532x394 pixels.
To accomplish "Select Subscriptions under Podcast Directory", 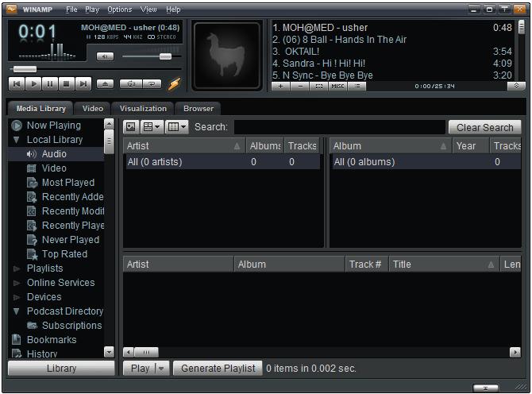I will 71,326.
